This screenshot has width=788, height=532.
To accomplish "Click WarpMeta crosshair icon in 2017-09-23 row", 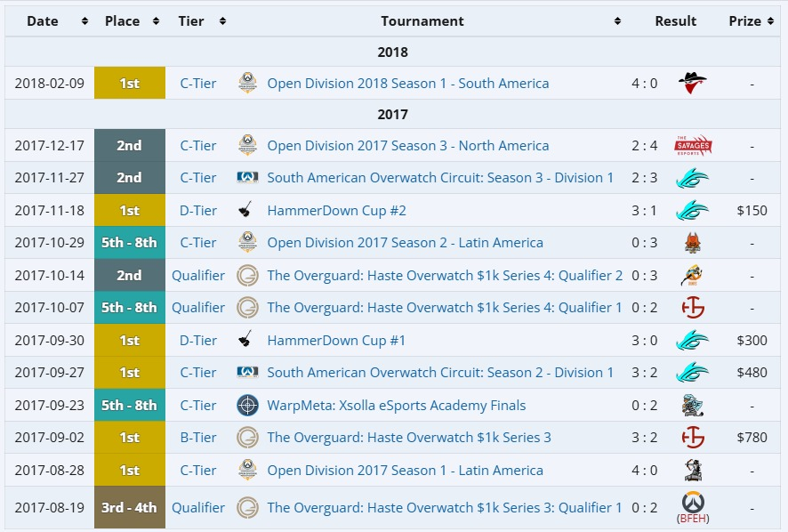I will coord(248,406).
